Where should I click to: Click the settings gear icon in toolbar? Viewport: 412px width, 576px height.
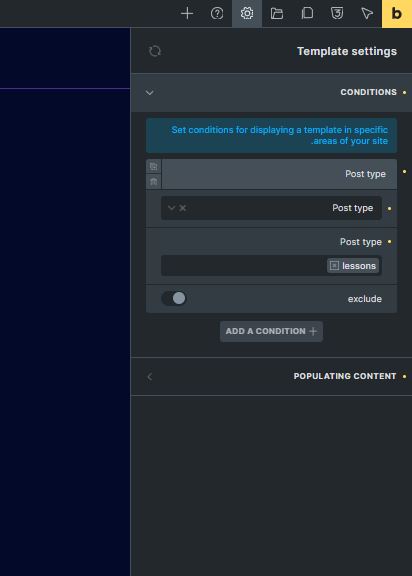(247, 14)
